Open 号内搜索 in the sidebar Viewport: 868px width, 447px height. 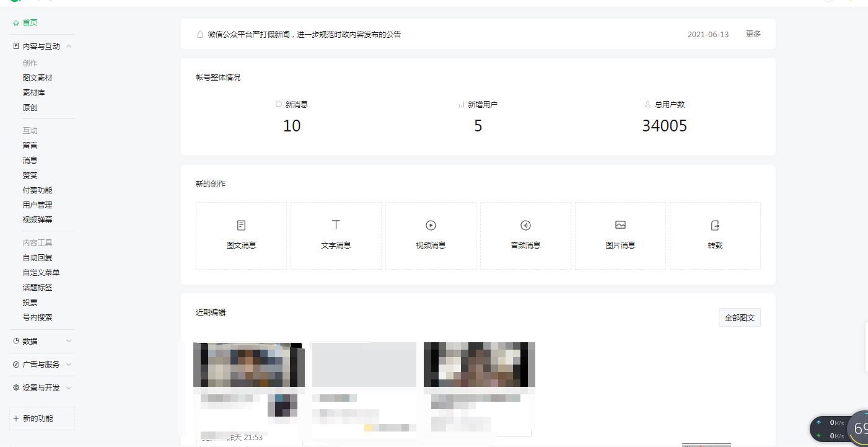click(38, 317)
